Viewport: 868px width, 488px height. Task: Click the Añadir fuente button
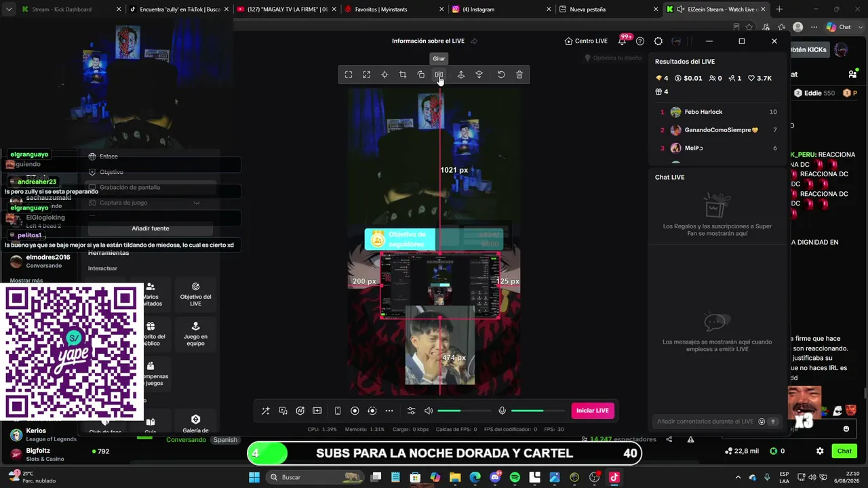(151, 228)
